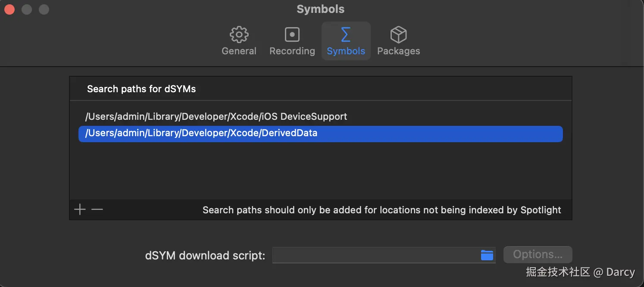This screenshot has height=287, width=644.
Task: Click the window zoom button
Action: [x=44, y=9]
